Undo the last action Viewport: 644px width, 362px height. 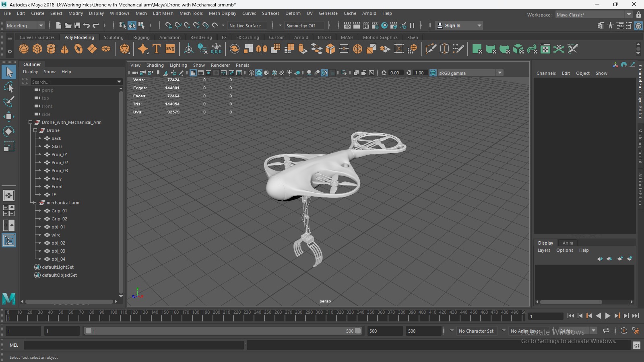[x=87, y=26]
